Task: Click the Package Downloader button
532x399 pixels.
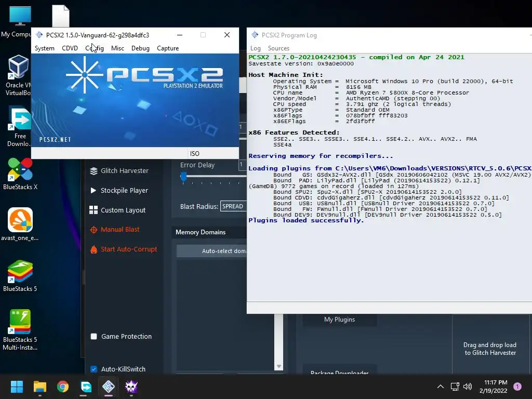Action: (x=339, y=370)
